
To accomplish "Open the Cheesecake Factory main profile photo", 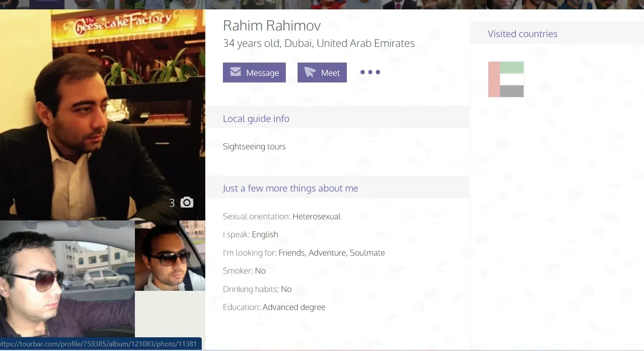I will [x=102, y=113].
